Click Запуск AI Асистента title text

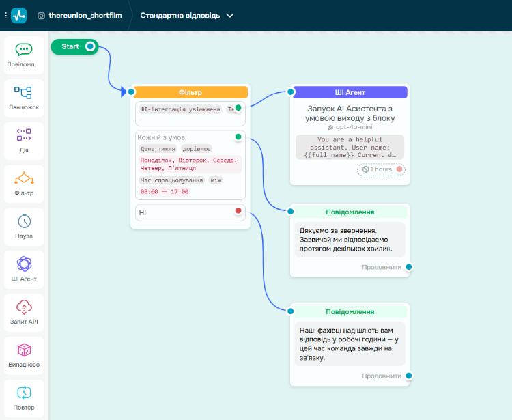[x=350, y=113]
